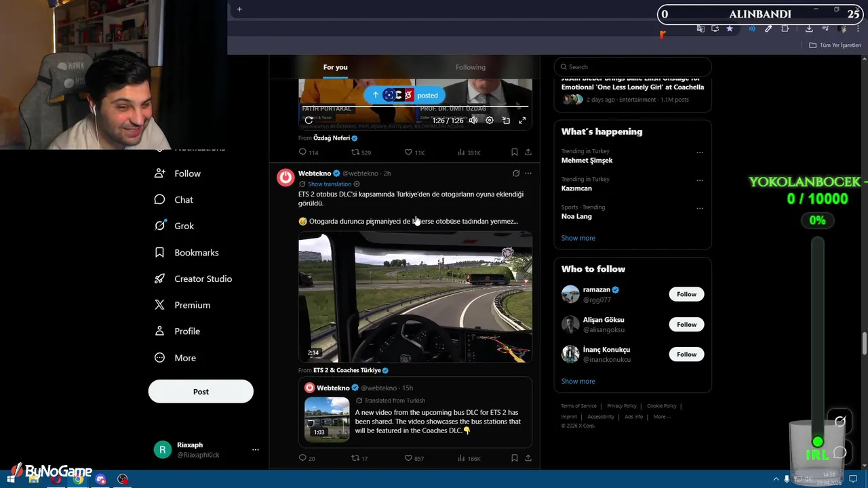Open translation settings gear next to Show translation
Image resolution: width=868 pixels, height=488 pixels.
coord(357,184)
